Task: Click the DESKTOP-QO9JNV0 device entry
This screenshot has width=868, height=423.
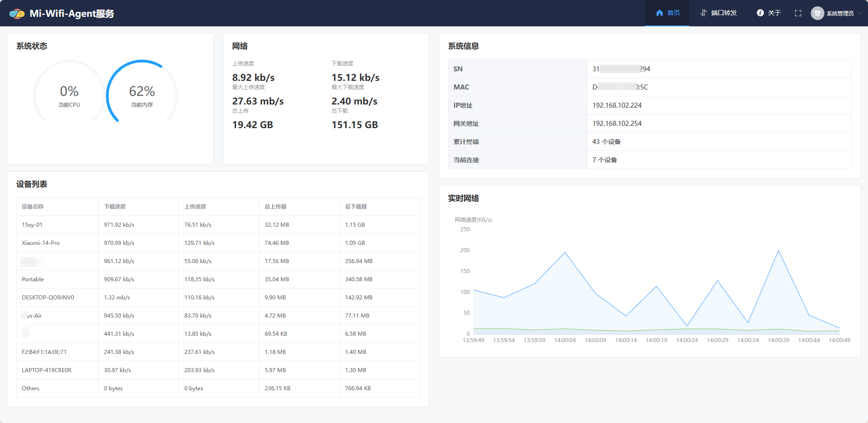Action: coord(48,298)
